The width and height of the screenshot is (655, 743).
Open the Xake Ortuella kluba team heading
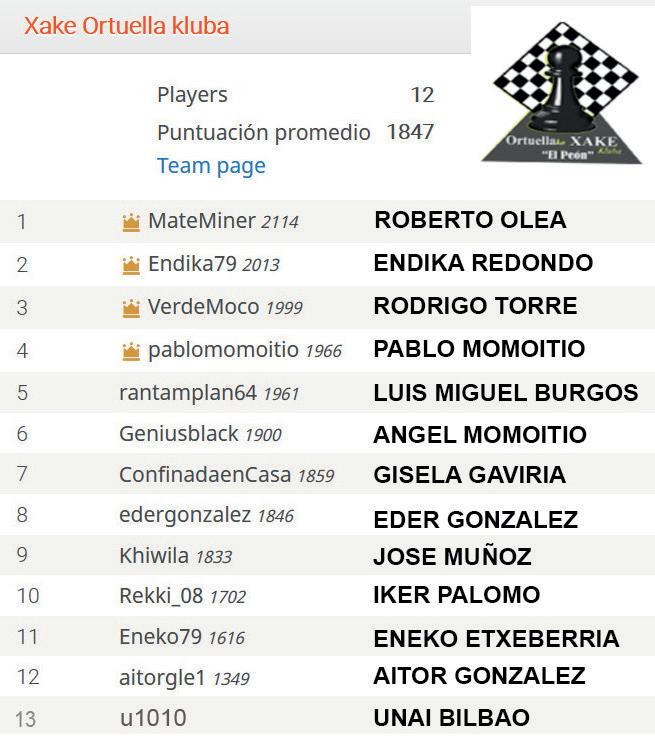(x=127, y=26)
